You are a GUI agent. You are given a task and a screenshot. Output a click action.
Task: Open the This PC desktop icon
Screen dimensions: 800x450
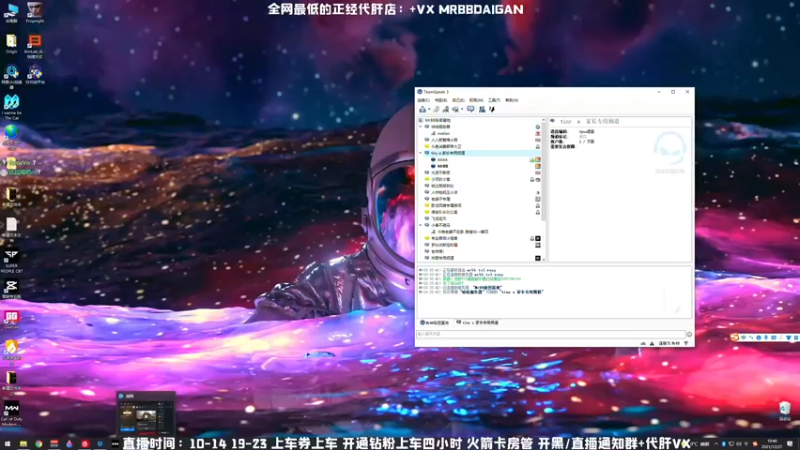tap(11, 12)
